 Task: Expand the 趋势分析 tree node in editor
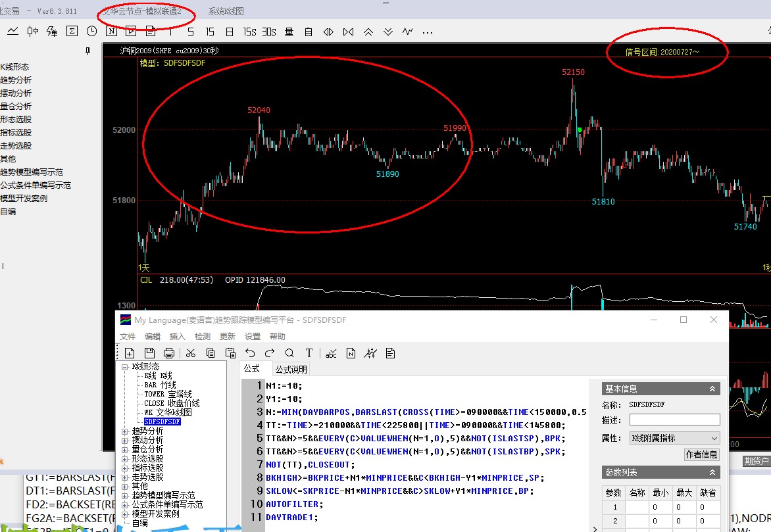pyautogui.click(x=125, y=431)
